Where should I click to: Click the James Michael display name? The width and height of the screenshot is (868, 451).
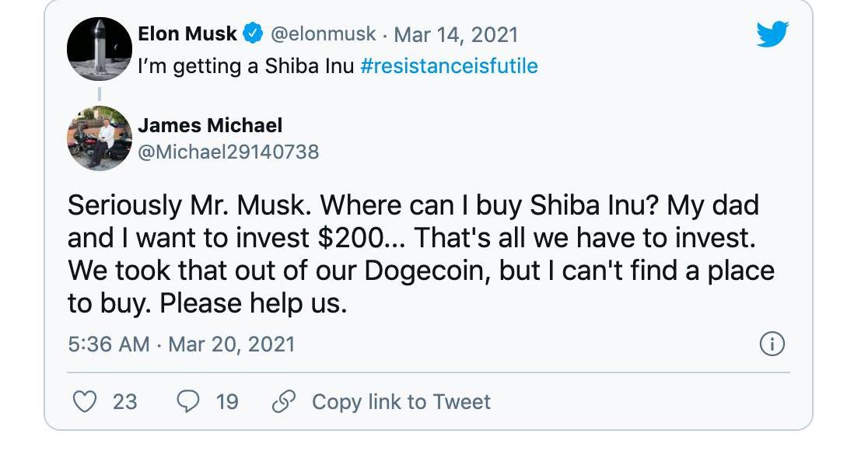tap(210, 124)
